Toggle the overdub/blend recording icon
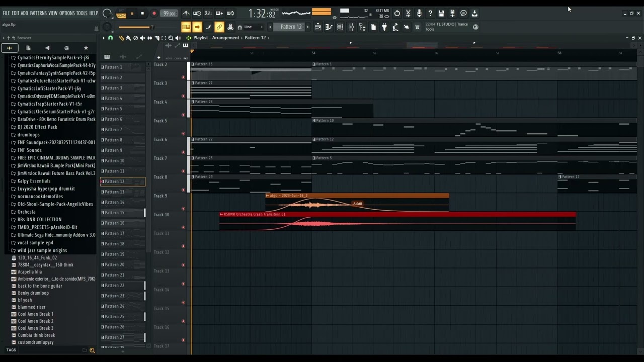644x362 pixels. tap(219, 14)
